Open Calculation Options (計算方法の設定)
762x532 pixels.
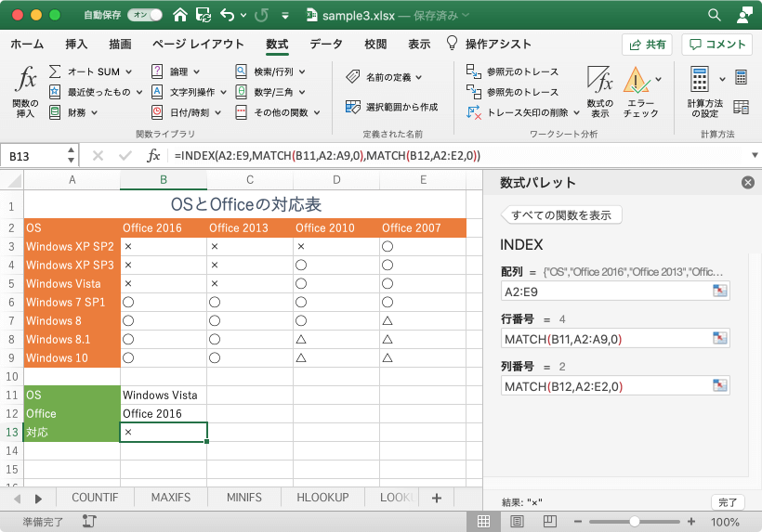[x=704, y=92]
